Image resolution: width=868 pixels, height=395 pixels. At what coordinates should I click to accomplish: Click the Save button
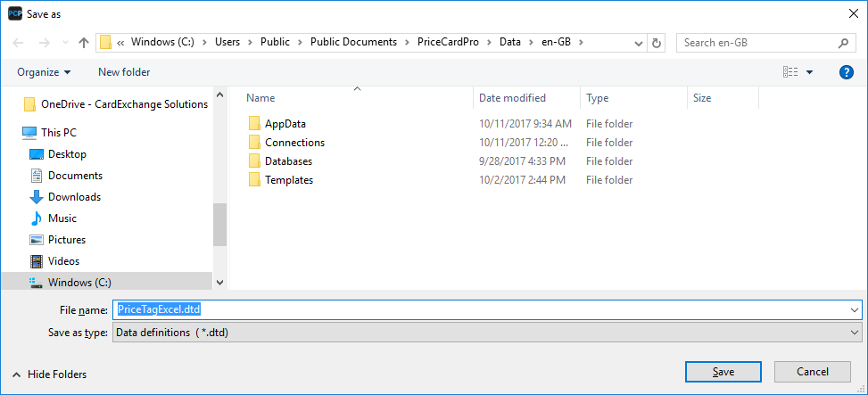pos(723,372)
